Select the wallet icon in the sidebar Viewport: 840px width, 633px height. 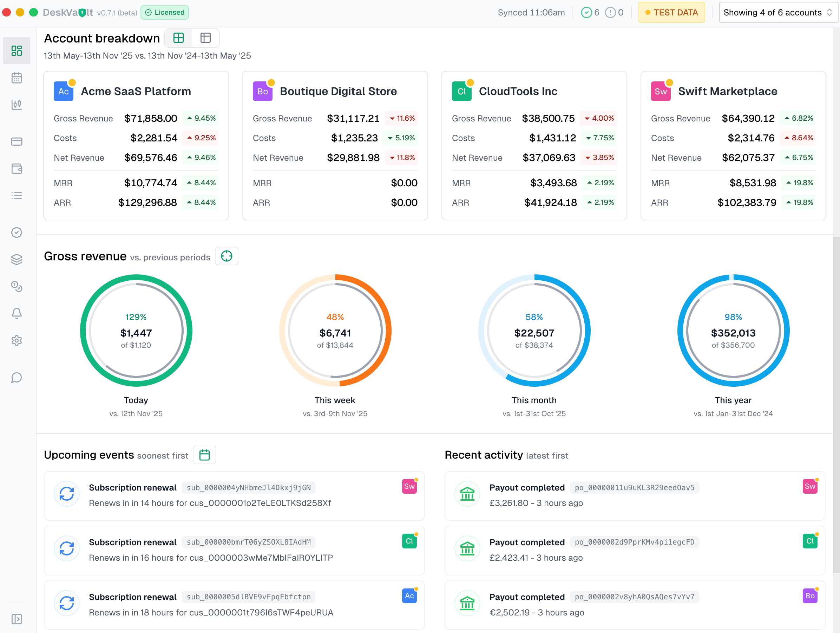tap(17, 169)
